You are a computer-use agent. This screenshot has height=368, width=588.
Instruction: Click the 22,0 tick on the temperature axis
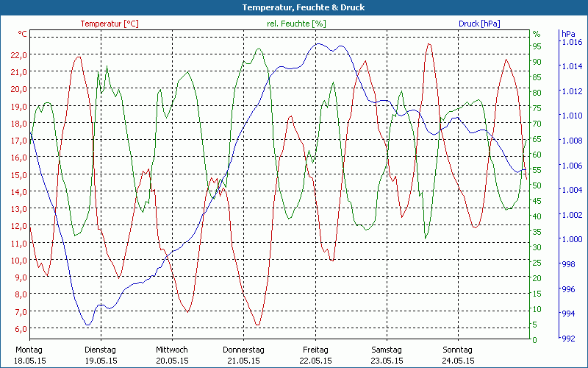pyautogui.click(x=19, y=54)
